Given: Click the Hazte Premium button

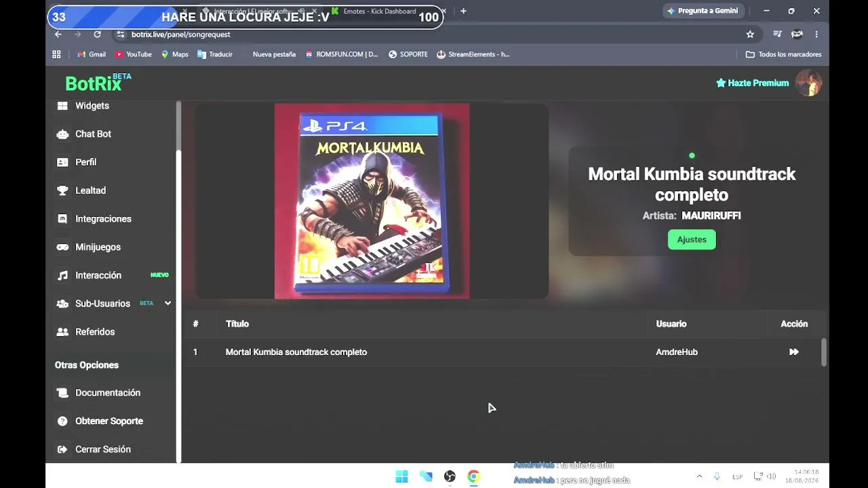Looking at the screenshot, I should tap(753, 83).
